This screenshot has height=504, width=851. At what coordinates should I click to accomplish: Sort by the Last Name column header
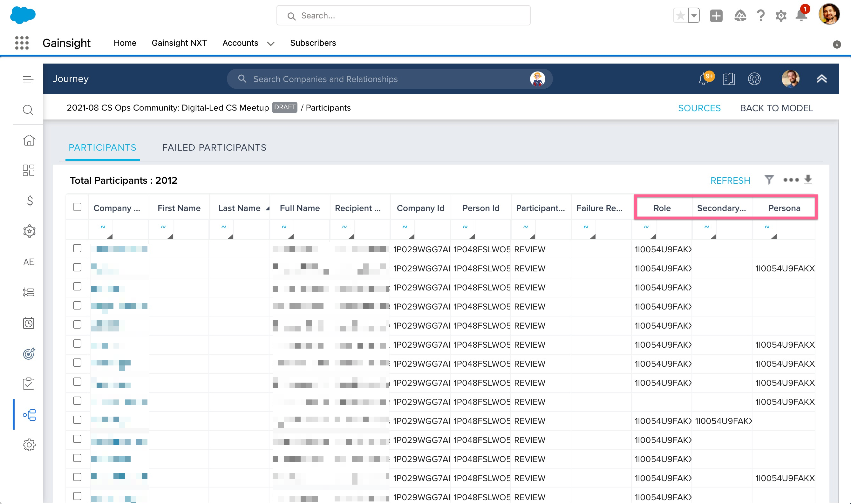(x=239, y=208)
